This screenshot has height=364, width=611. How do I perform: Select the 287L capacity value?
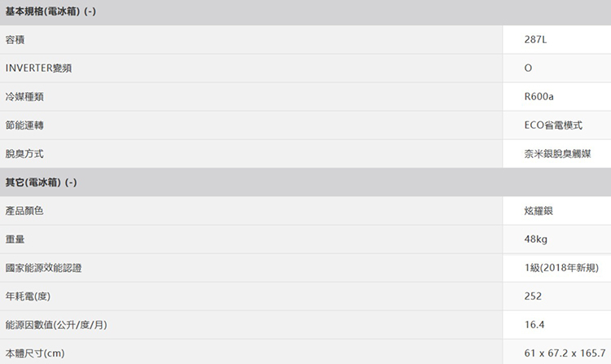click(x=538, y=40)
